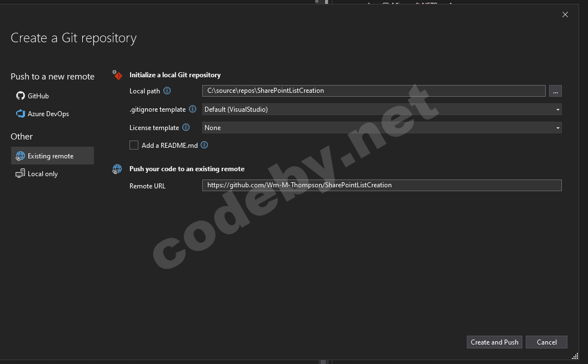Open the License template dropdown
This screenshot has height=364, width=588.
(x=557, y=127)
